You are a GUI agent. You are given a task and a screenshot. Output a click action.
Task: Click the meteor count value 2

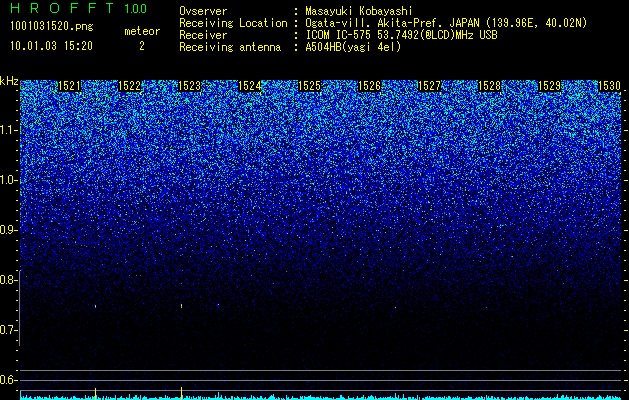pos(142,46)
